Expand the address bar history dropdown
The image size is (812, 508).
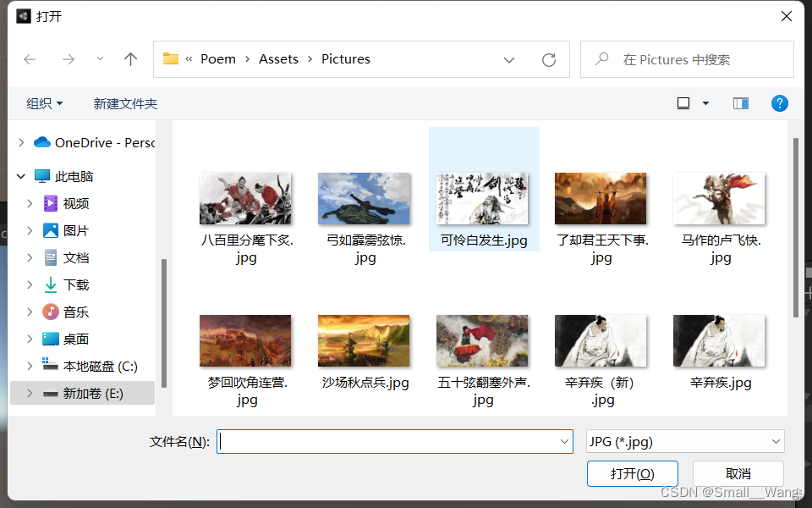pyautogui.click(x=509, y=60)
